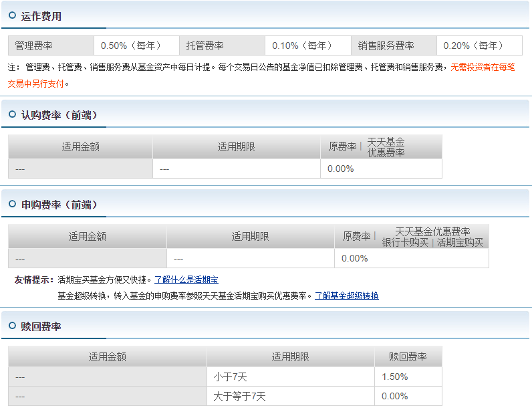The height and width of the screenshot is (408, 532).
Task: Click 适用期限 header in 赎回费率 table
Action: coord(291,356)
